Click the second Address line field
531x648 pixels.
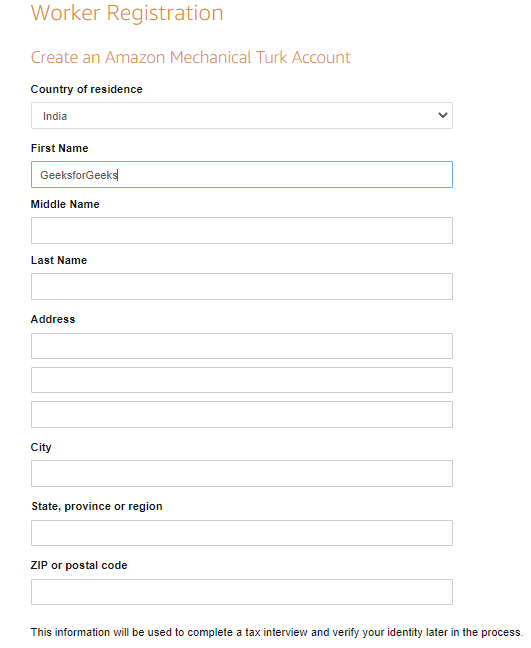pyautogui.click(x=242, y=380)
